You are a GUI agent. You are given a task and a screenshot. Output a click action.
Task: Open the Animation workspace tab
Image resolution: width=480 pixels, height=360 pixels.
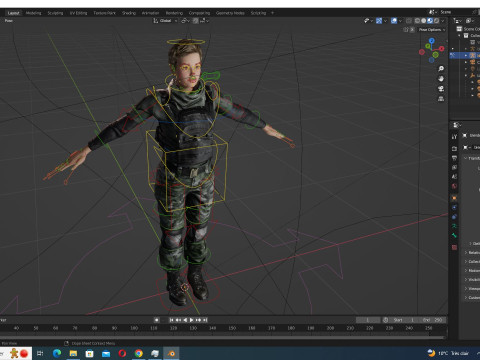[150, 13]
